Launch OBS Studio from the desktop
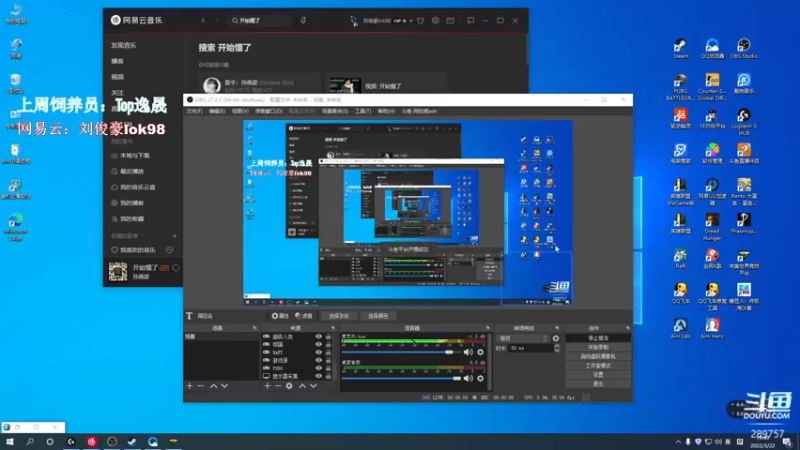This screenshot has width=800, height=450. click(743, 48)
